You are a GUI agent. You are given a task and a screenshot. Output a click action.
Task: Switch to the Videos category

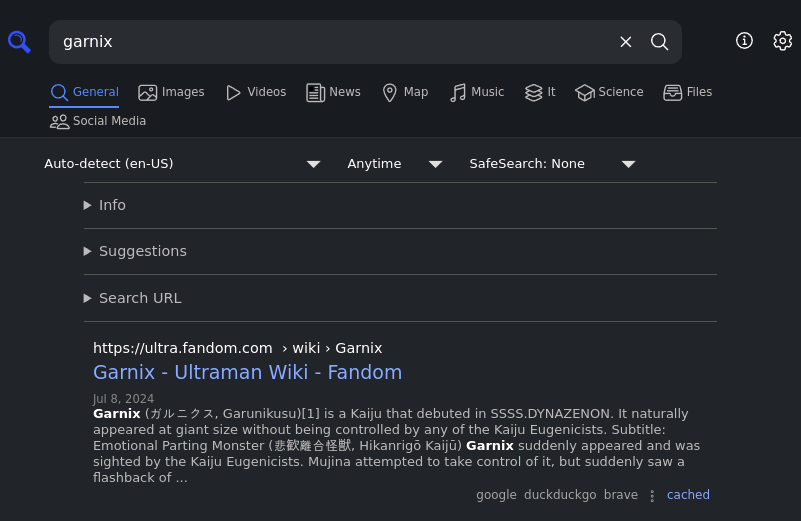[x=256, y=92]
